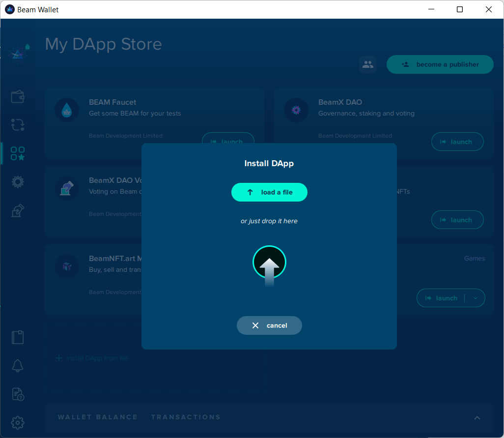Switch to the Transactions tab
The width and height of the screenshot is (504, 438).
point(186,417)
